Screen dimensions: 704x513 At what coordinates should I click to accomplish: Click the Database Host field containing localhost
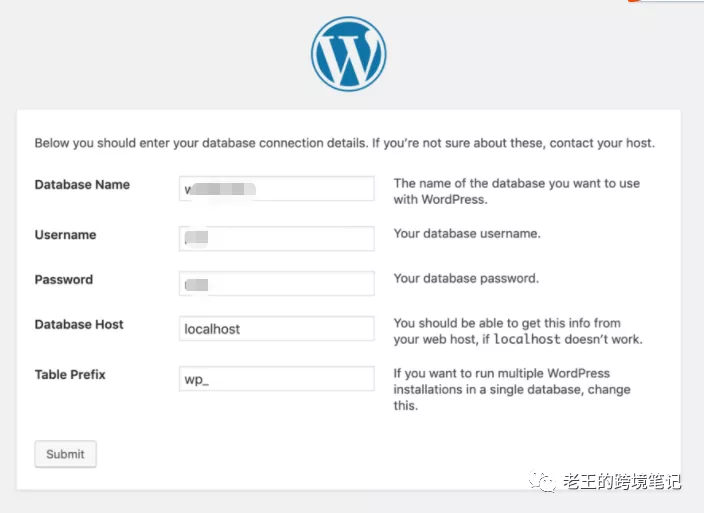276,328
